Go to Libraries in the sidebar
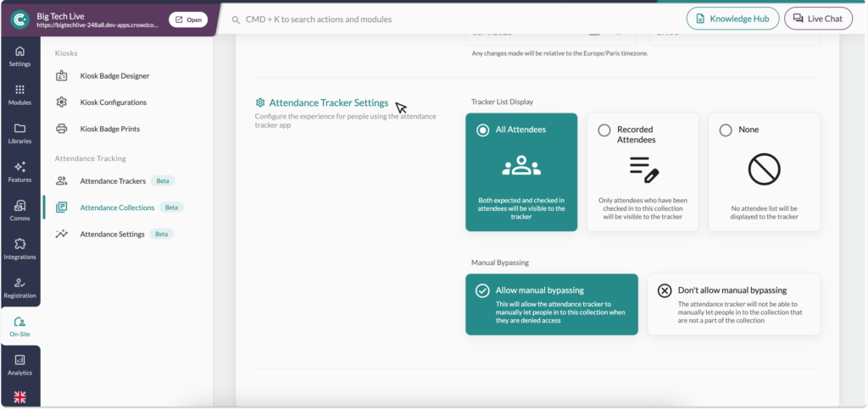This screenshot has height=409, width=868. [x=19, y=133]
